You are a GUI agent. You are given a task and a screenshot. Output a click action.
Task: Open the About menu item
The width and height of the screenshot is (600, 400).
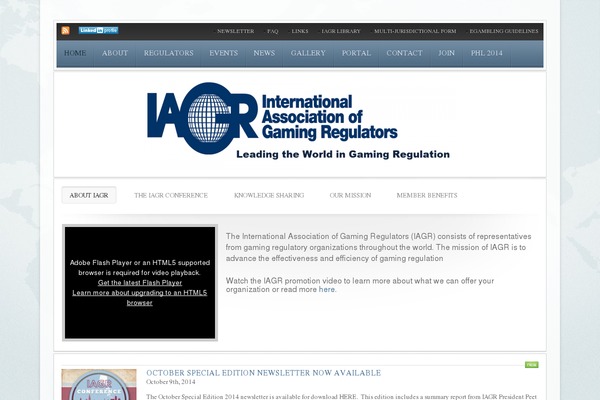[115, 53]
